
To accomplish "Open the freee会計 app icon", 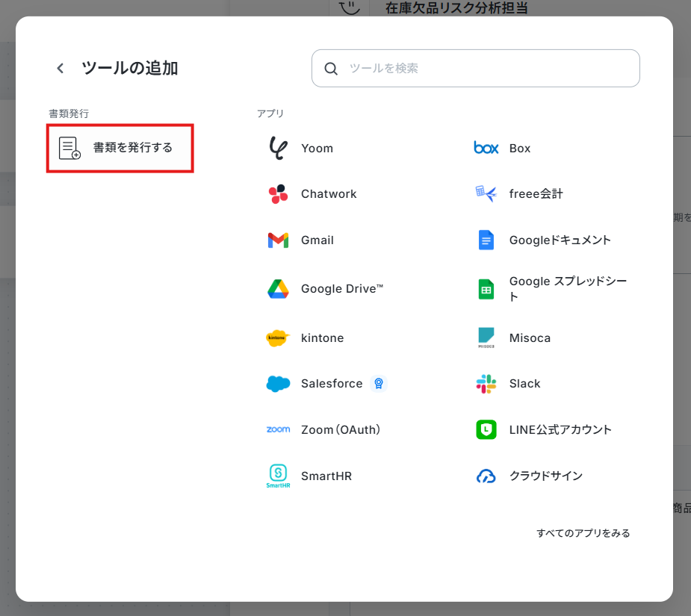I will [x=486, y=194].
